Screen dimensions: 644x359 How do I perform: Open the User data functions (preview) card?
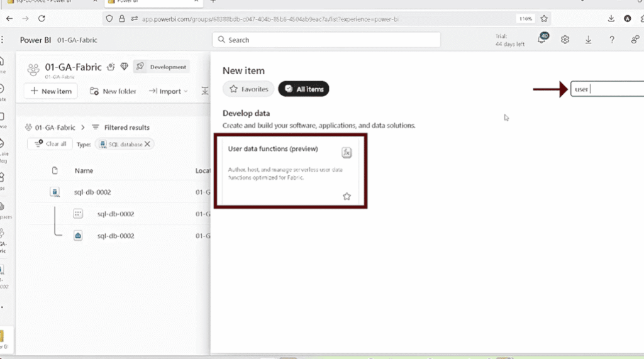291,171
